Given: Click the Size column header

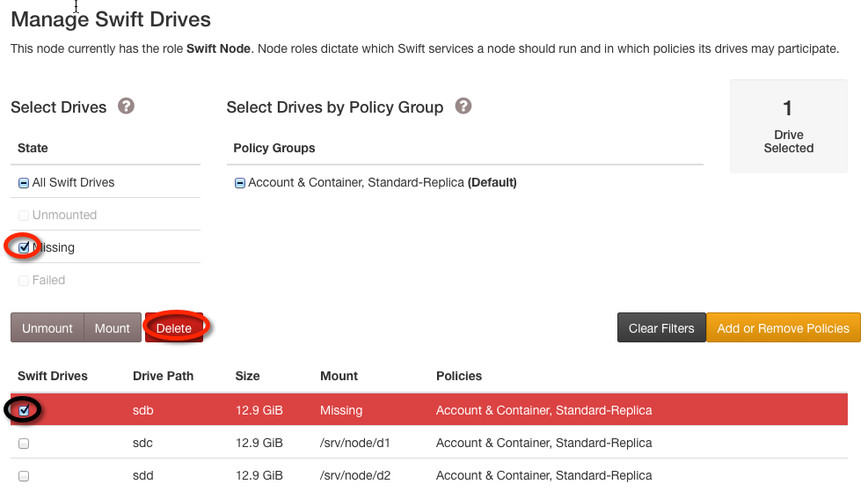Looking at the screenshot, I should point(247,376).
